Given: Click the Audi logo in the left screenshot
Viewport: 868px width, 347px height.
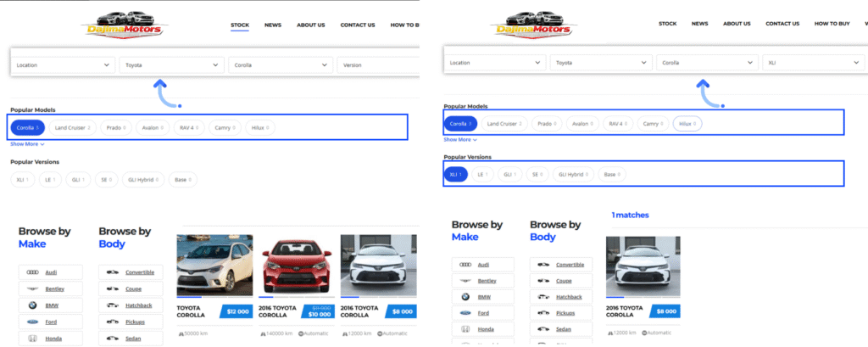Looking at the screenshot, I should [x=33, y=272].
